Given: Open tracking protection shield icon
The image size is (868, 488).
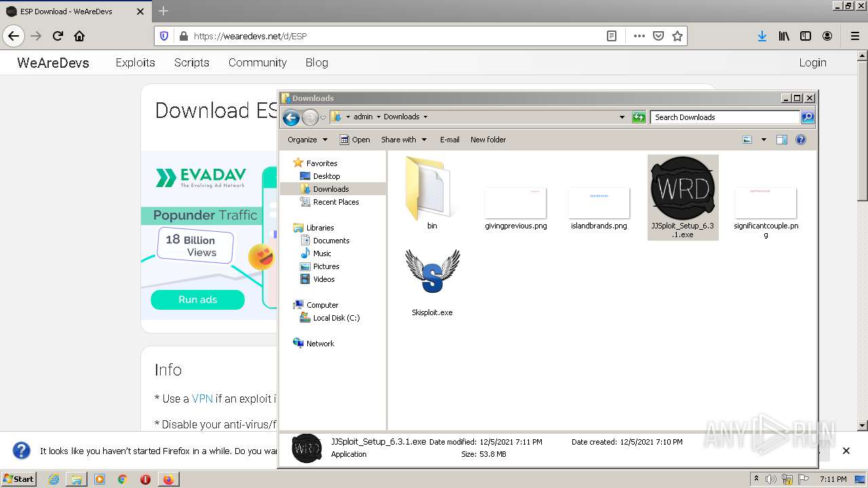Looking at the screenshot, I should (x=163, y=36).
